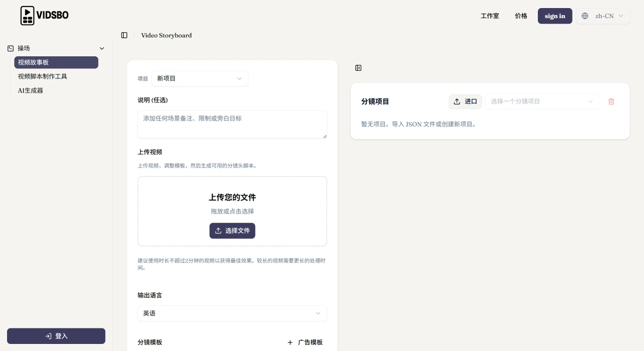The width and height of the screenshot is (644, 351).
Task: Click the 广告模板 add button
Action: coord(305,342)
